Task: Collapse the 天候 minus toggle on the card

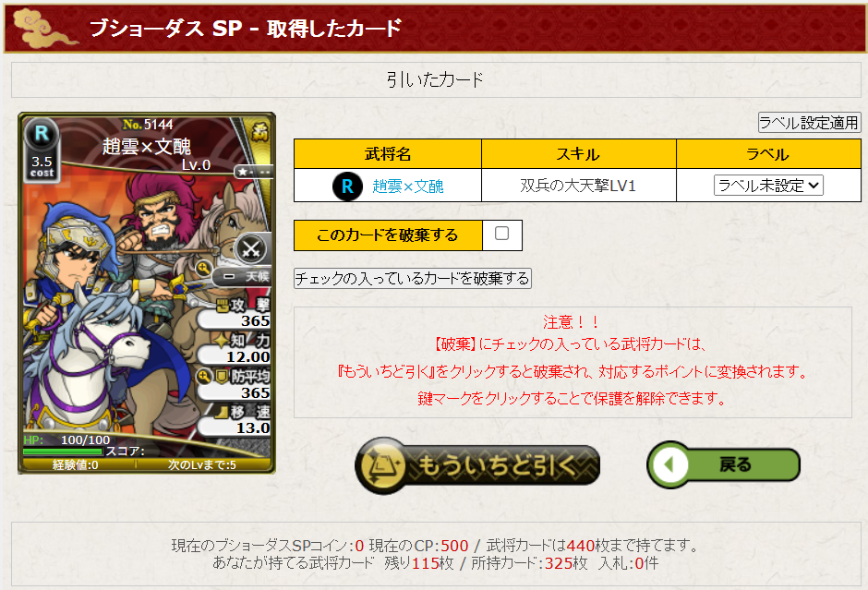Action: click(229, 276)
